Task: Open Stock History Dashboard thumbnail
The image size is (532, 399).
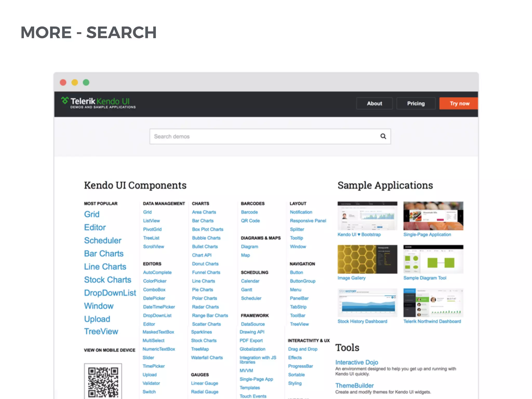Action: point(367,302)
